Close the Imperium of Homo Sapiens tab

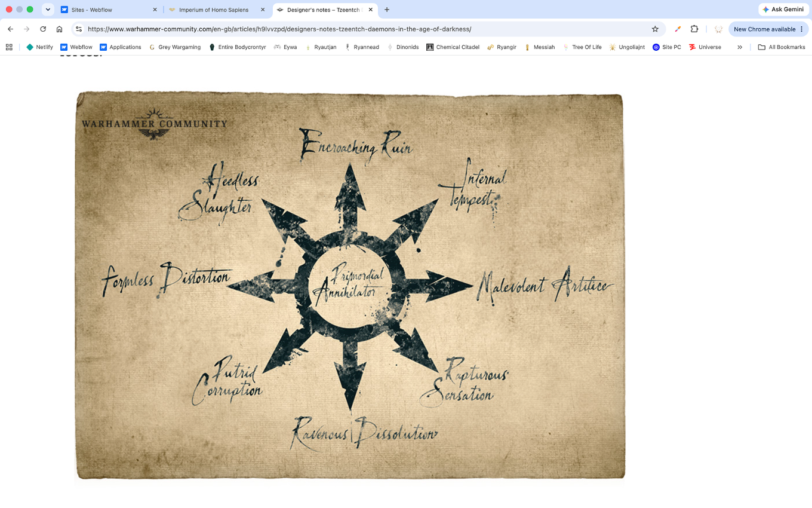263,10
